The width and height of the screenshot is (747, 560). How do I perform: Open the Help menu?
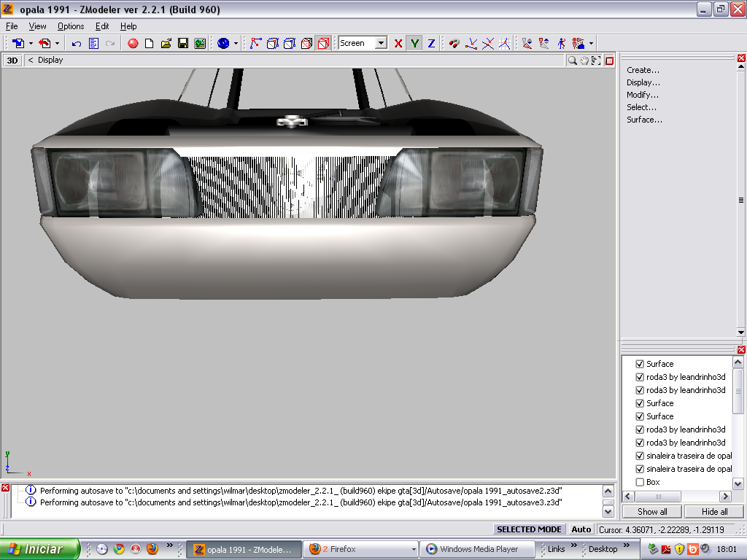[128, 26]
